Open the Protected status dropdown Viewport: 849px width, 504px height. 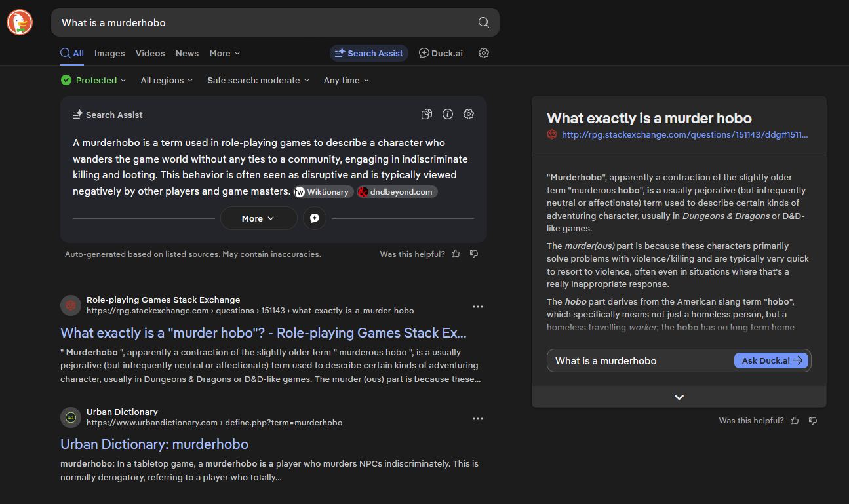(x=94, y=81)
